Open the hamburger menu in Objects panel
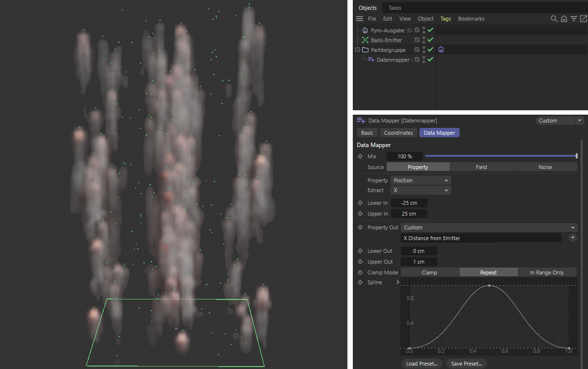588x369 pixels. pos(360,19)
